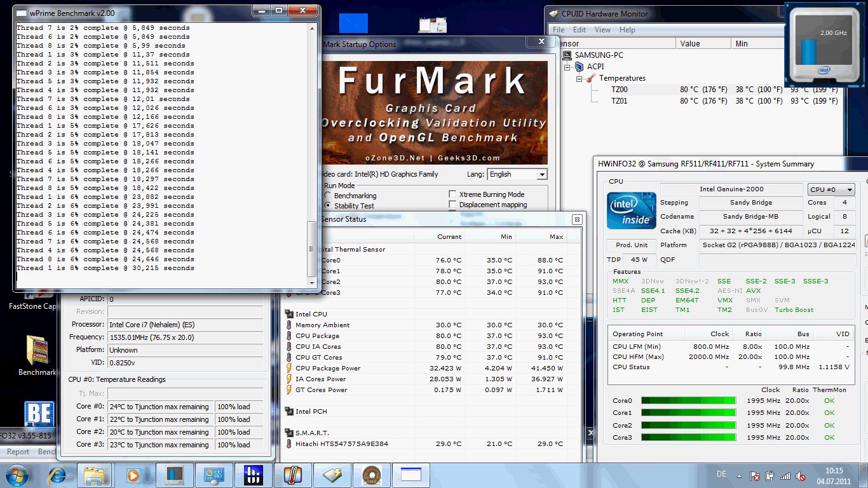Screen dimensions: 868x488
Task: Switch to the thermometer taskbar app
Action: (x=293, y=475)
